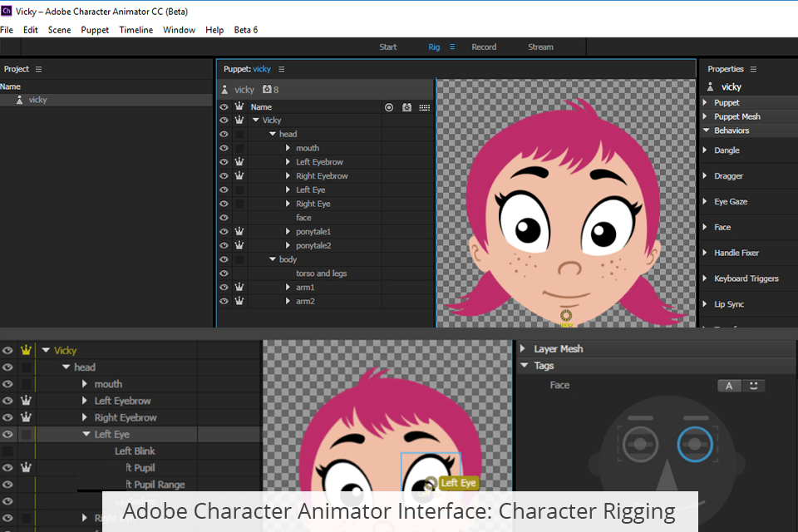Expand the Puppet Mesh section in Properties
The height and width of the screenshot is (532, 798).
[706, 116]
